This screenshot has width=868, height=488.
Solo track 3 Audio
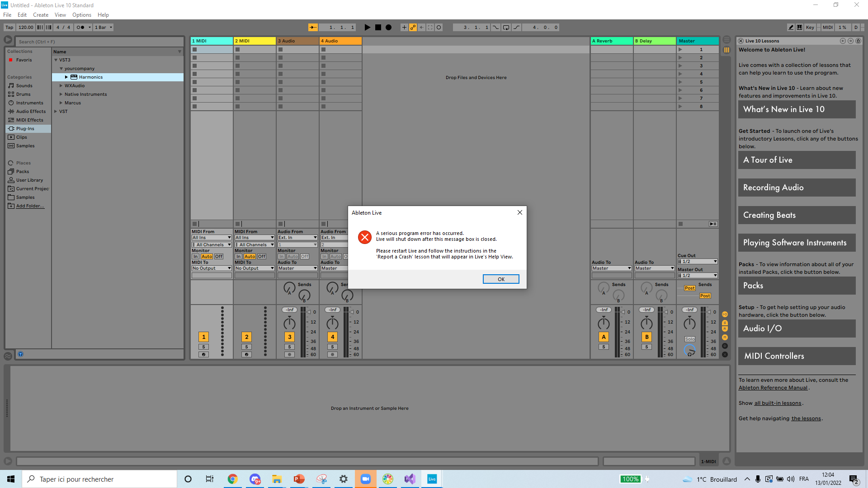[289, 347]
